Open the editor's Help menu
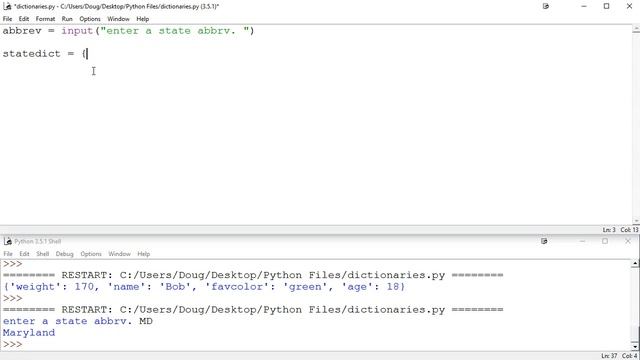 (x=142, y=19)
